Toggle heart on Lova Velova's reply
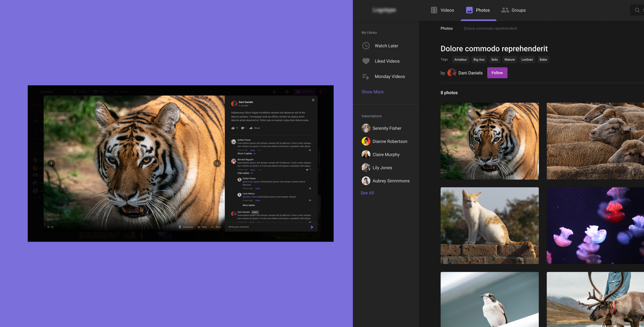This screenshot has height=327, width=644. 310,201
